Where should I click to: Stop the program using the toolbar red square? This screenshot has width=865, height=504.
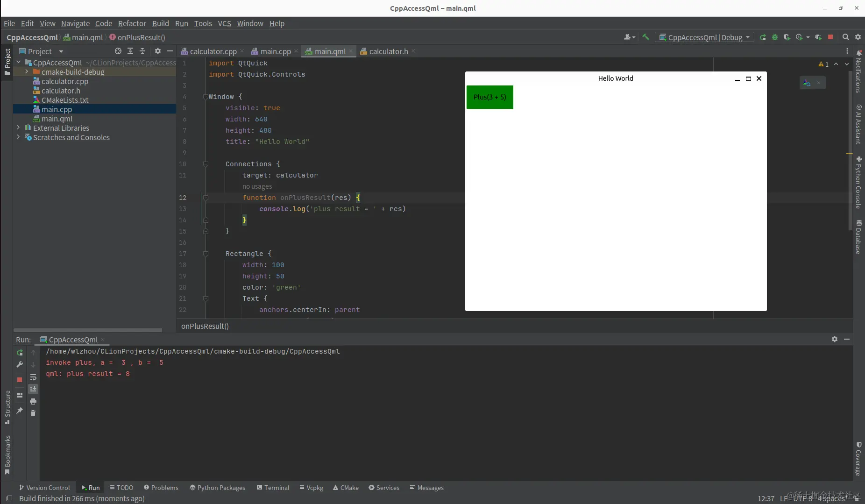click(830, 37)
